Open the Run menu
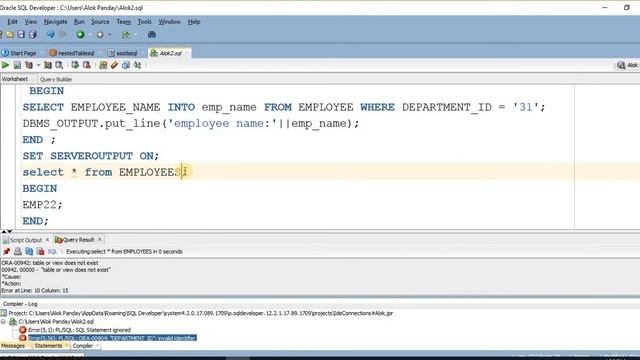 (x=79, y=22)
